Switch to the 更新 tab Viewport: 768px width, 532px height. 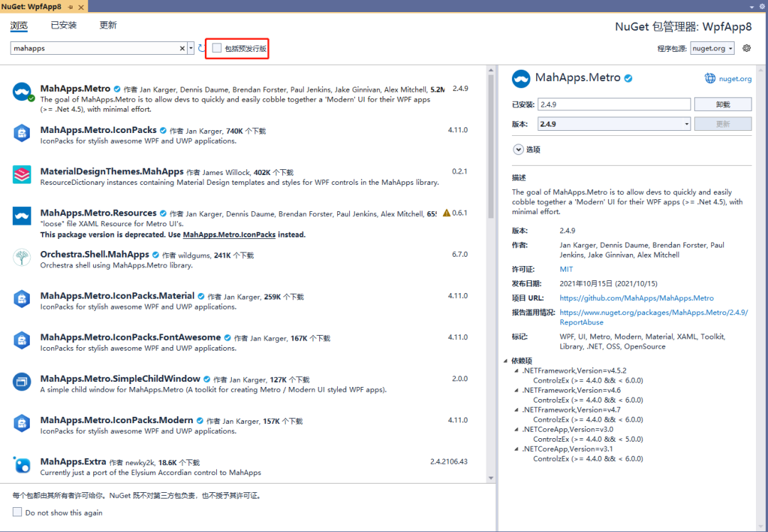(108, 25)
